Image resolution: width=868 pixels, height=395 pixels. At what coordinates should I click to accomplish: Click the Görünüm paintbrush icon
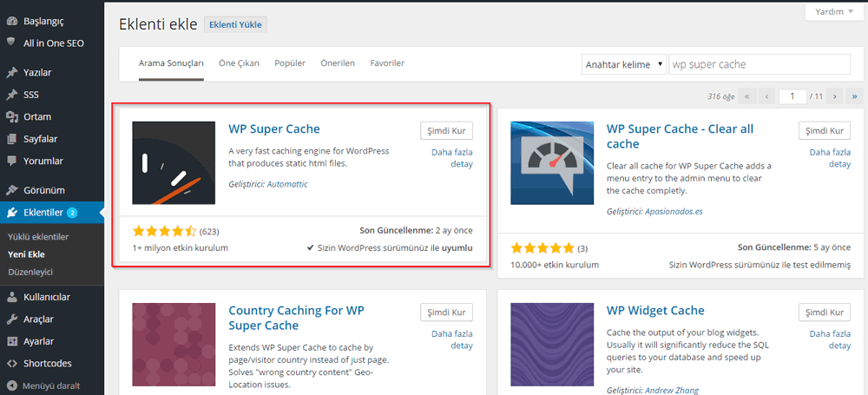pos(11,190)
